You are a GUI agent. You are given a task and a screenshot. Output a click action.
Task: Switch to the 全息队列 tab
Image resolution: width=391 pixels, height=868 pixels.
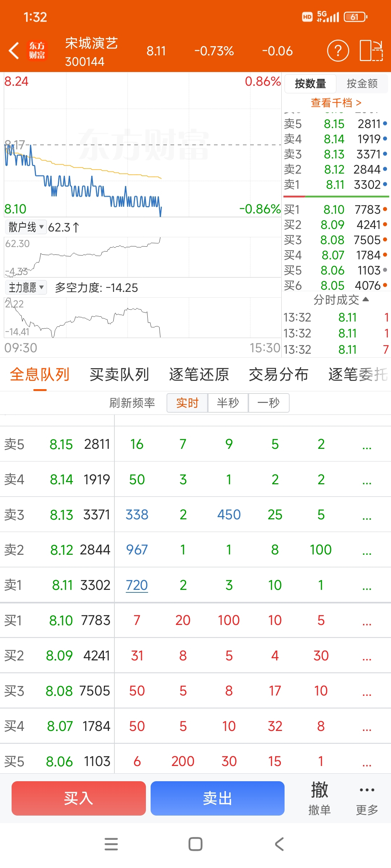[40, 374]
